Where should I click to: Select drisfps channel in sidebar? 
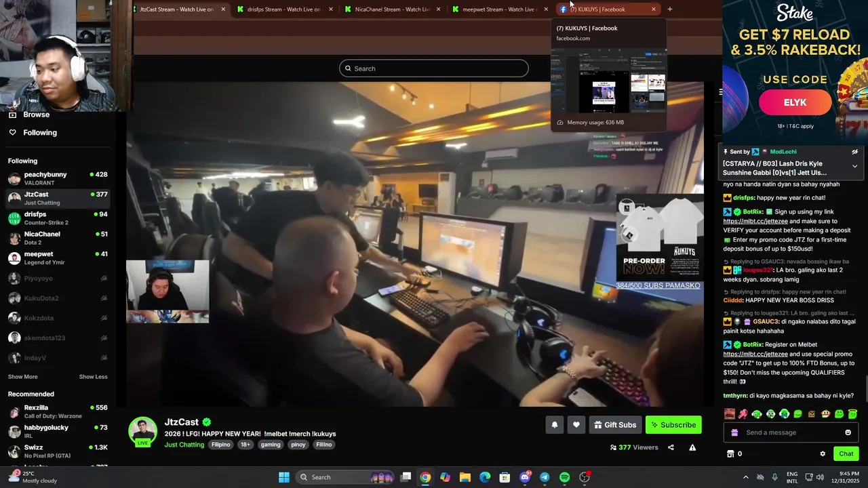point(58,218)
